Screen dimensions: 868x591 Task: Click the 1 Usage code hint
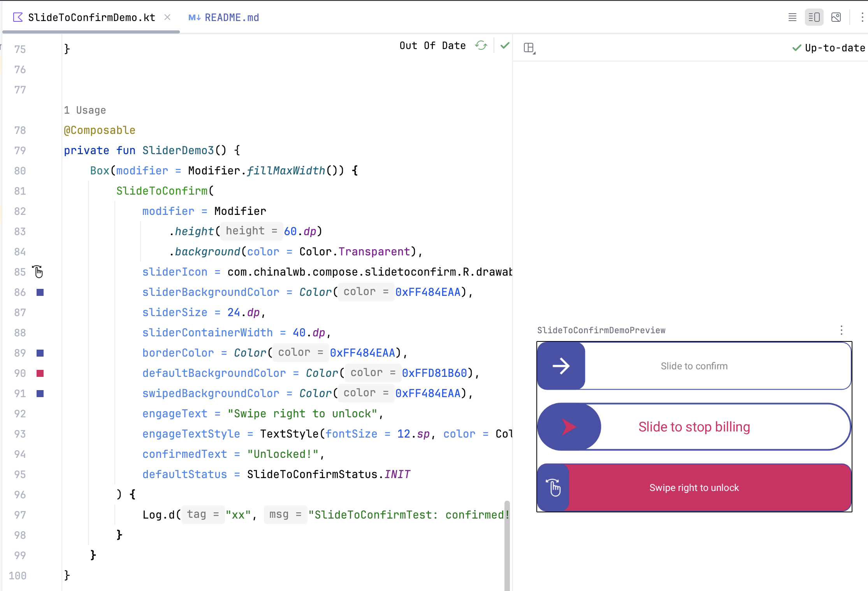click(85, 110)
